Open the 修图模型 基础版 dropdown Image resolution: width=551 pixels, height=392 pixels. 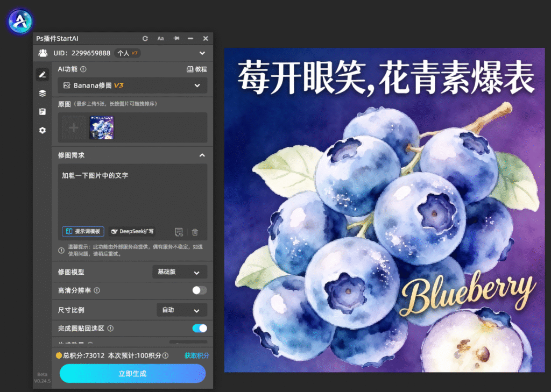pos(180,272)
